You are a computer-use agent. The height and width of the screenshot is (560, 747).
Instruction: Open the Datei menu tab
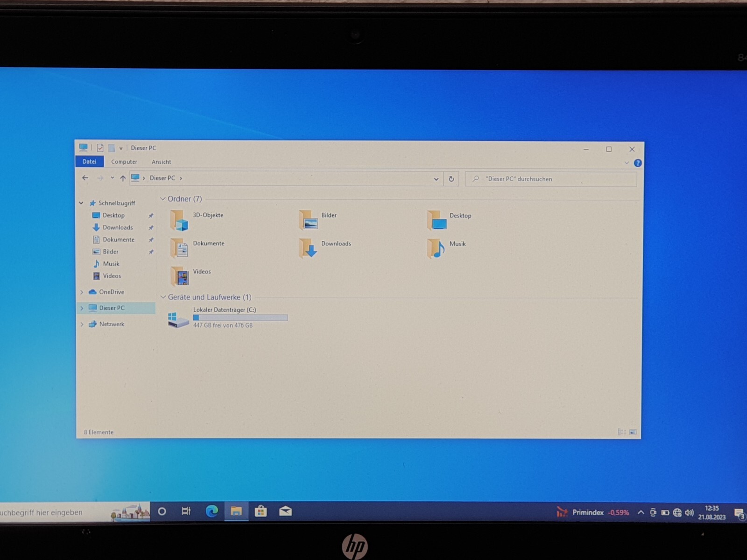[x=89, y=161]
